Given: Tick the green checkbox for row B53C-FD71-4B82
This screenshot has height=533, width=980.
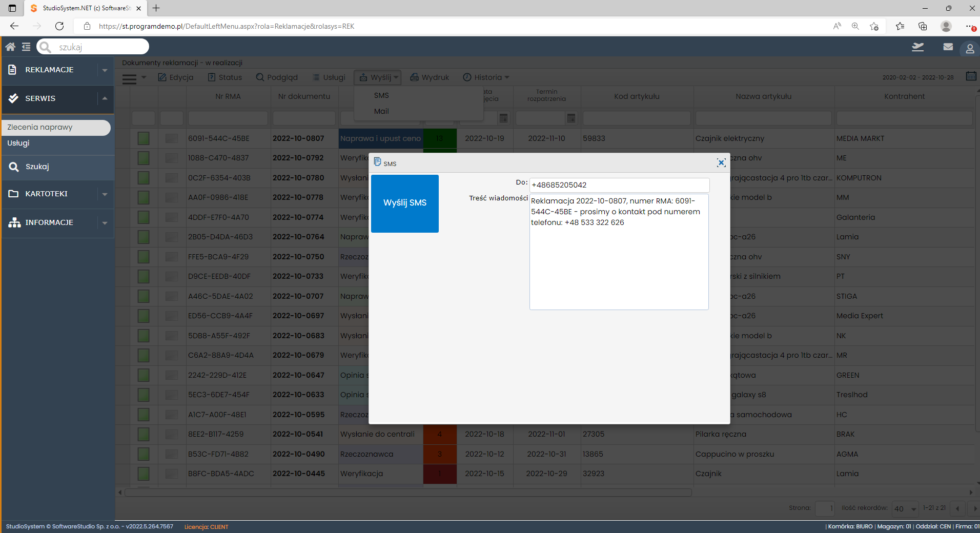Looking at the screenshot, I should click(144, 454).
